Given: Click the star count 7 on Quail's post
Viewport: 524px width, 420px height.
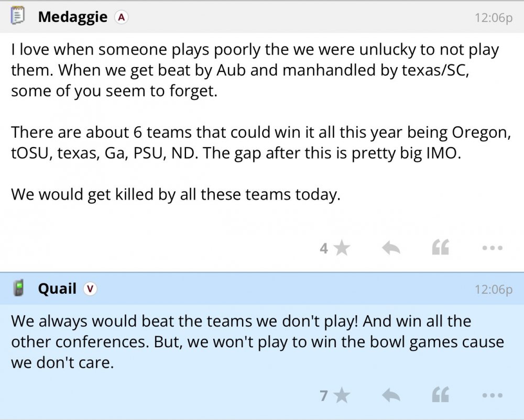Looking at the screenshot, I should [324, 395].
